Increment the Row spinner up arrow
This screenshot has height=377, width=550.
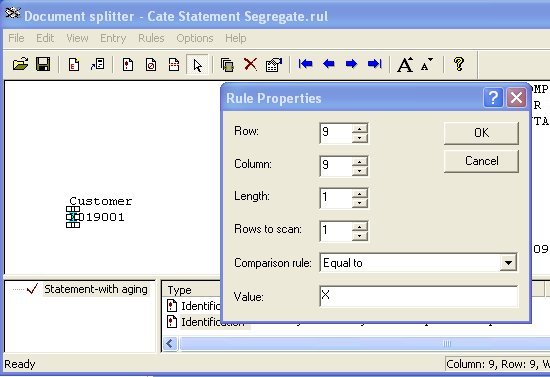[x=360, y=128]
